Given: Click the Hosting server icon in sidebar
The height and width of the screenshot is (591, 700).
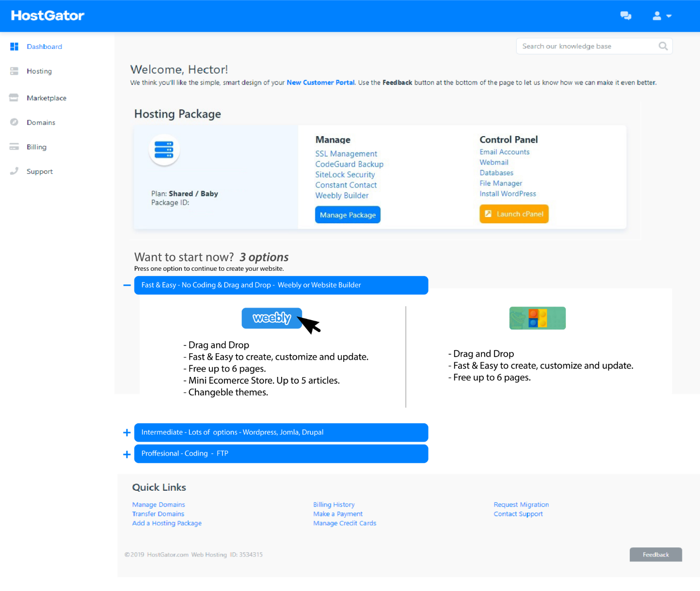Looking at the screenshot, I should pos(14,71).
